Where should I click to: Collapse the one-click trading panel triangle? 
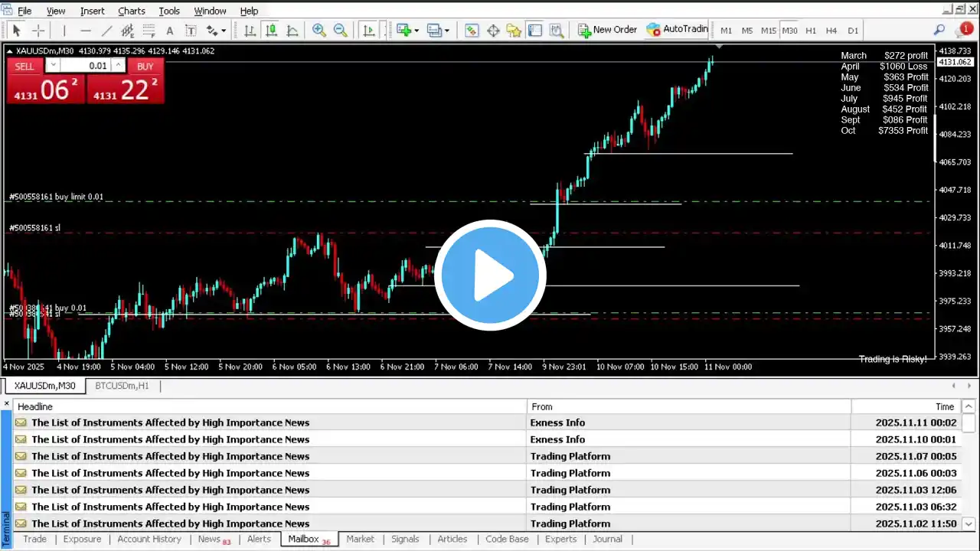click(9, 51)
